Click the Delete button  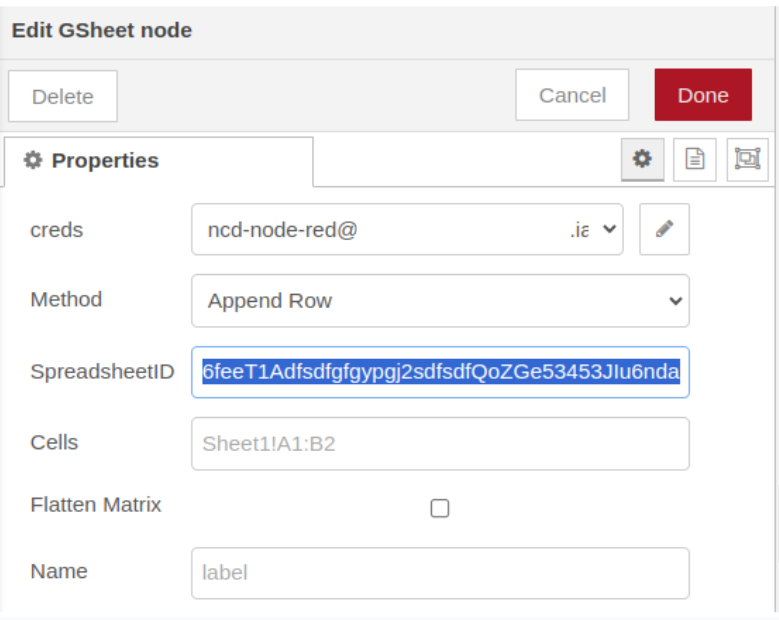[63, 96]
